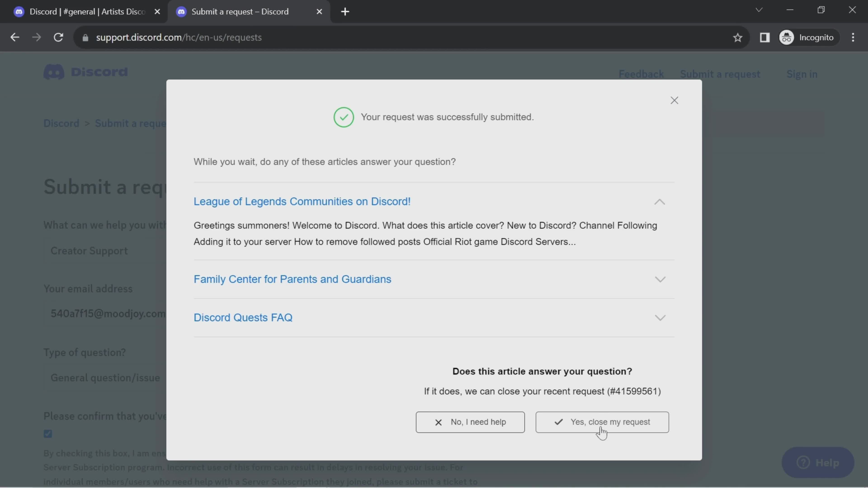Collapse the League of Legends Communities article

pyautogui.click(x=660, y=201)
